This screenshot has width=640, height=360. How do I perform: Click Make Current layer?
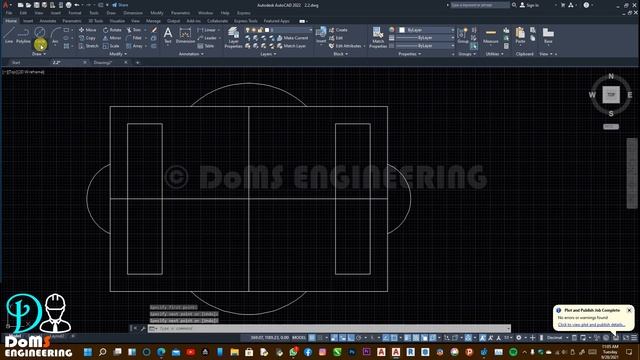pyautogui.click(x=292, y=38)
